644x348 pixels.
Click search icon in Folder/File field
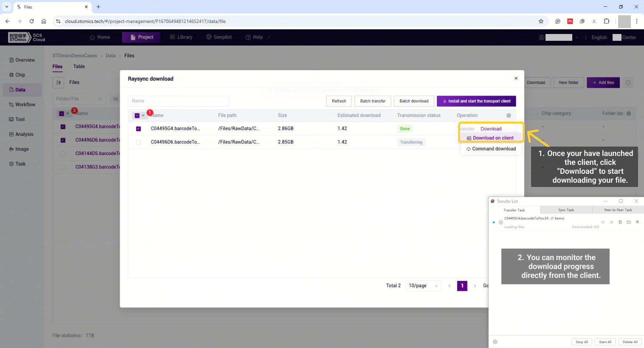pos(100,99)
